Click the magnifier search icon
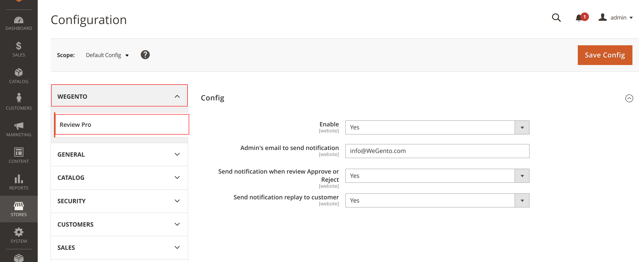The width and height of the screenshot is (644, 262). point(556,18)
